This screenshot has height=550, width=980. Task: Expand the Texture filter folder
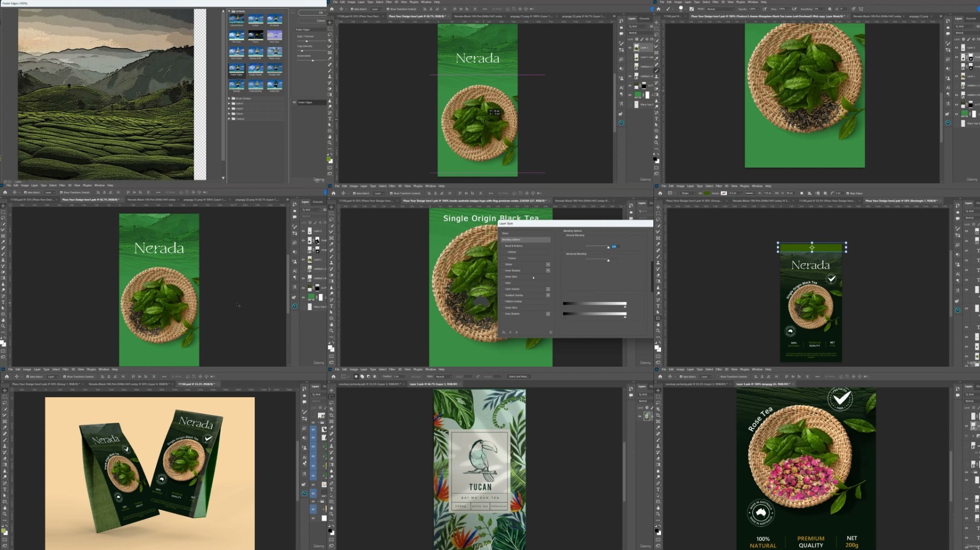[229, 119]
